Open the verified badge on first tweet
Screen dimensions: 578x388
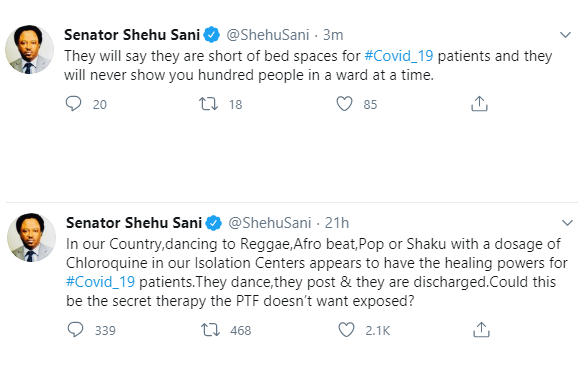pos(211,35)
